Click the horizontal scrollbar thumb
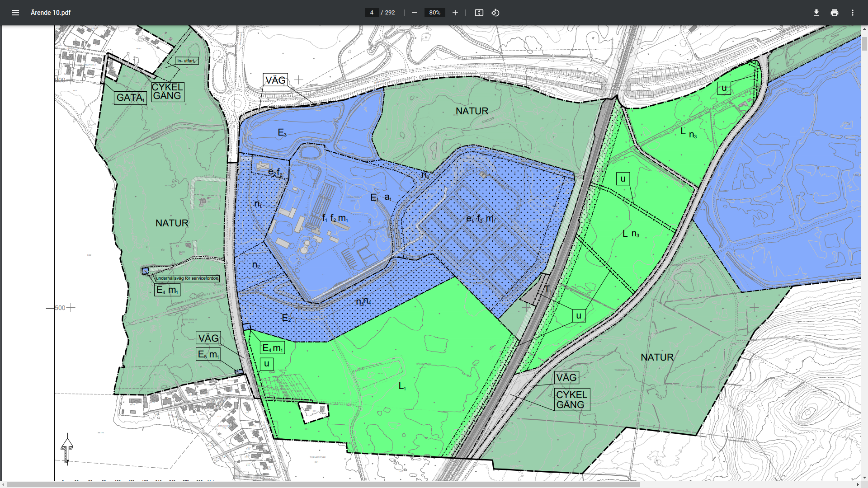The width and height of the screenshot is (868, 488). click(323, 484)
